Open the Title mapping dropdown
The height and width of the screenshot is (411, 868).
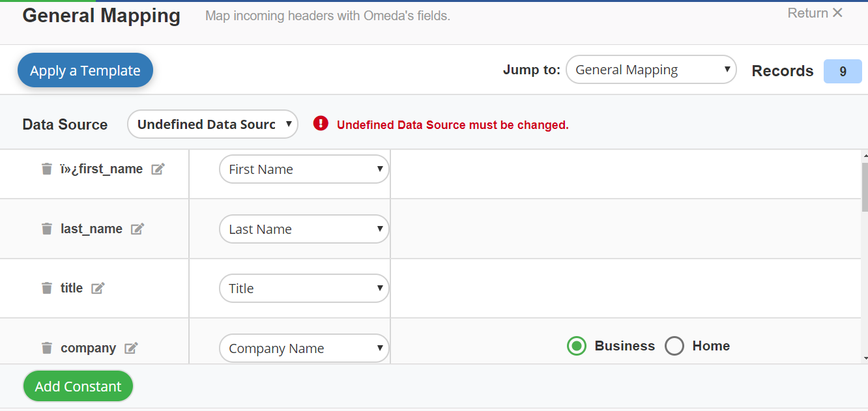(x=304, y=289)
